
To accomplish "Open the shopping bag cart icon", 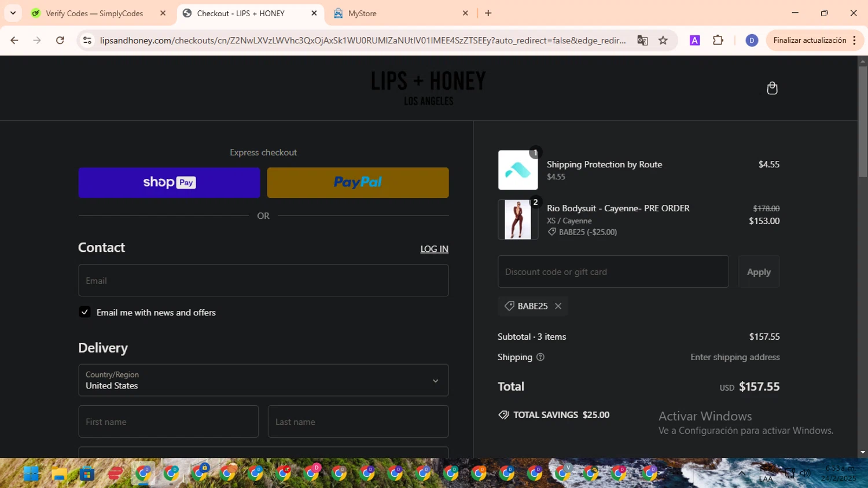I will pyautogui.click(x=772, y=88).
